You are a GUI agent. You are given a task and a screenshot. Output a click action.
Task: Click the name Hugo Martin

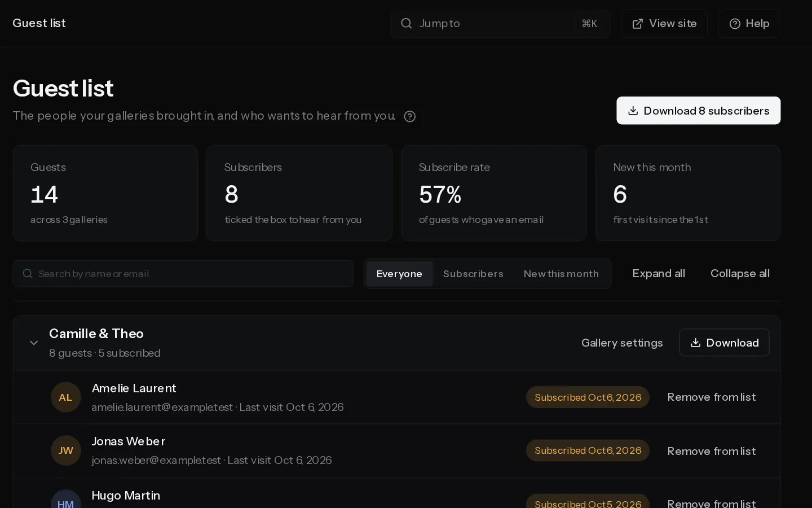click(126, 496)
